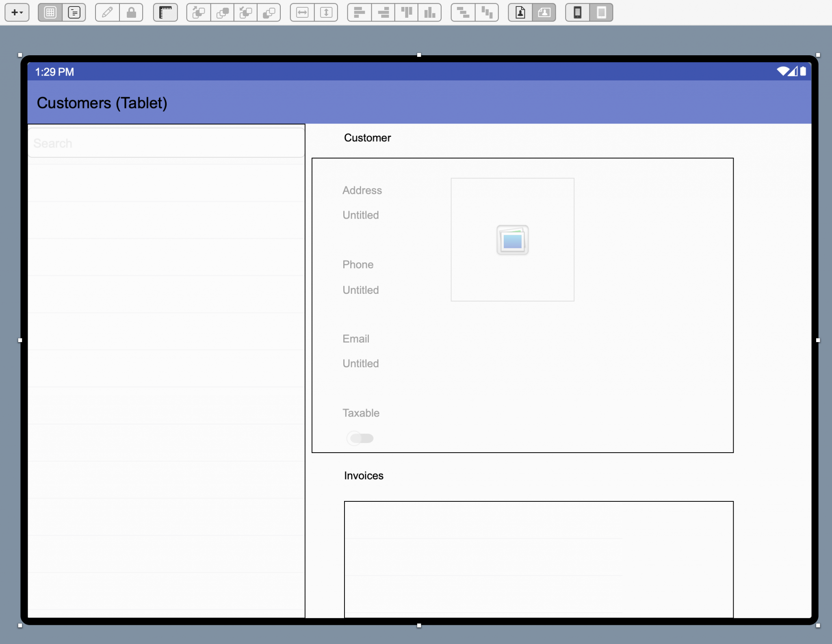Click Bring to Front order icon
Image resolution: width=832 pixels, height=644 pixels.
(x=199, y=13)
